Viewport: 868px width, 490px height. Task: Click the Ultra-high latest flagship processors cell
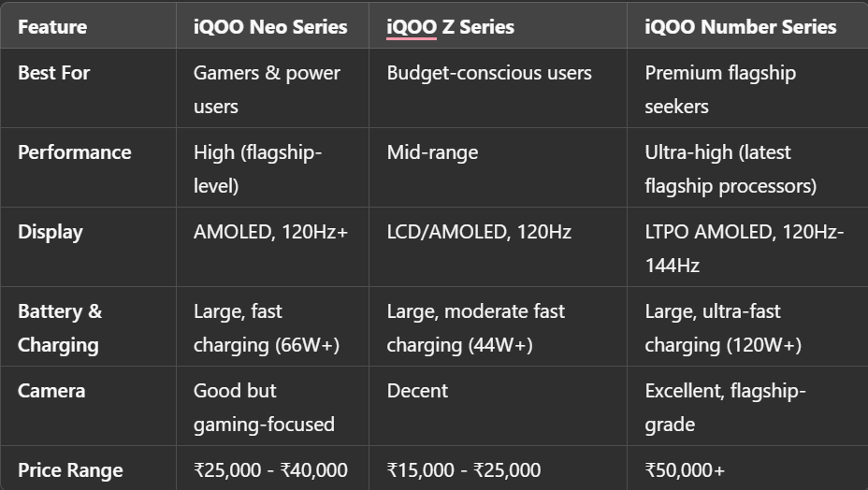(x=730, y=168)
